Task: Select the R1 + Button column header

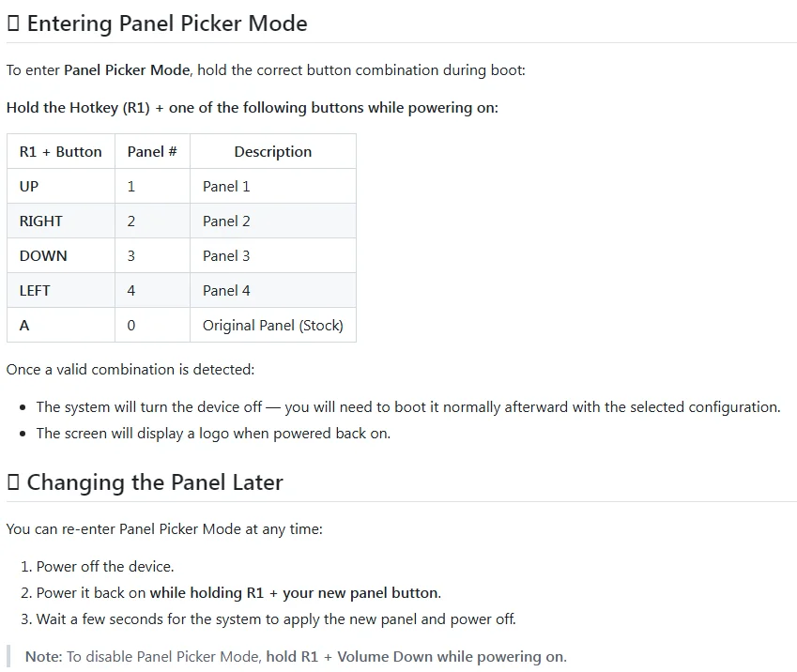Action: point(61,151)
